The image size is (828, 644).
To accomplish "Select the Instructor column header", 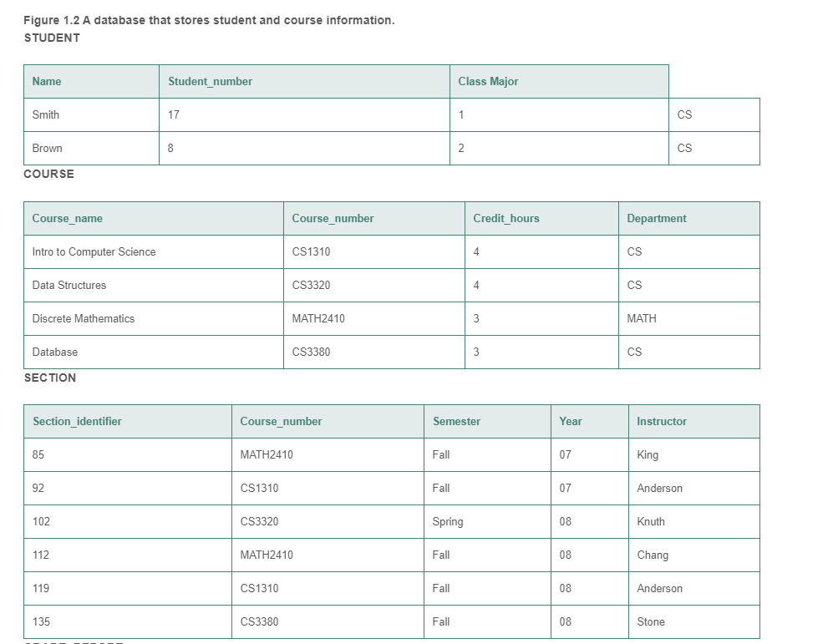I will 662,421.
